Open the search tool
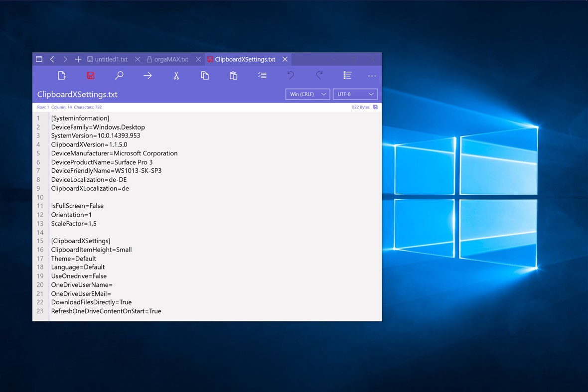The image size is (588, 392). (119, 75)
